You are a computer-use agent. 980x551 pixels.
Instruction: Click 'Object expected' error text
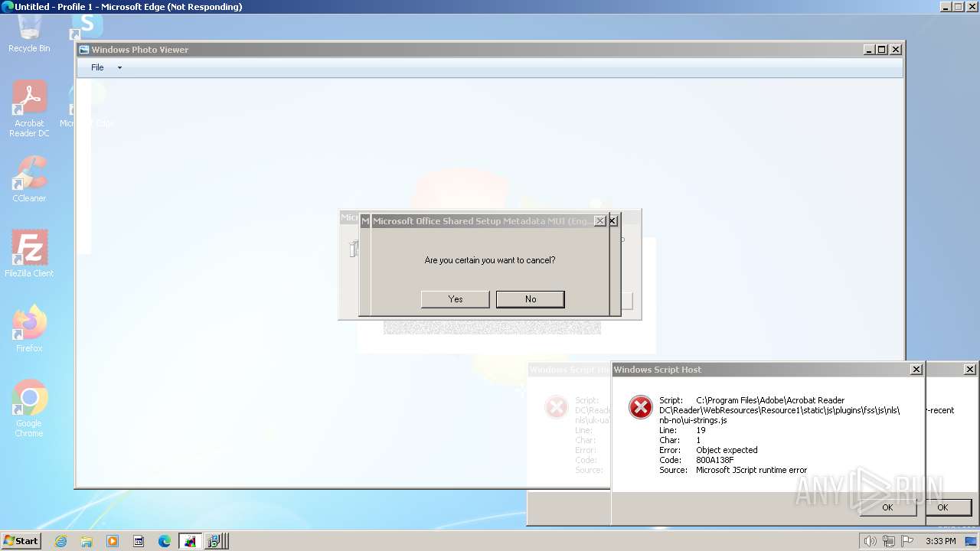[727, 450]
